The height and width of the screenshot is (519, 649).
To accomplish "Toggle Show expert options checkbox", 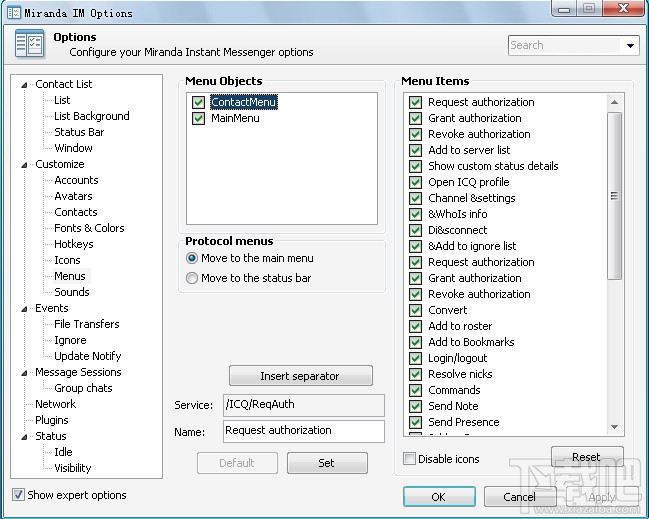I will tap(19, 494).
